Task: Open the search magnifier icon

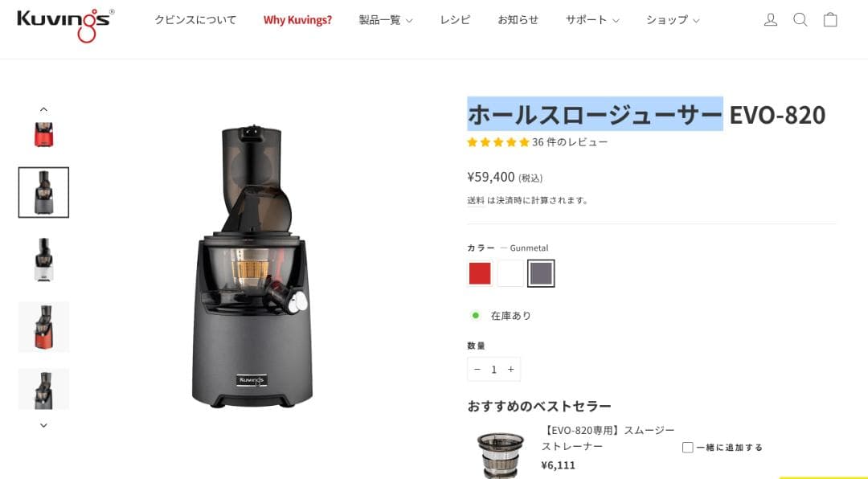Action: [800, 20]
